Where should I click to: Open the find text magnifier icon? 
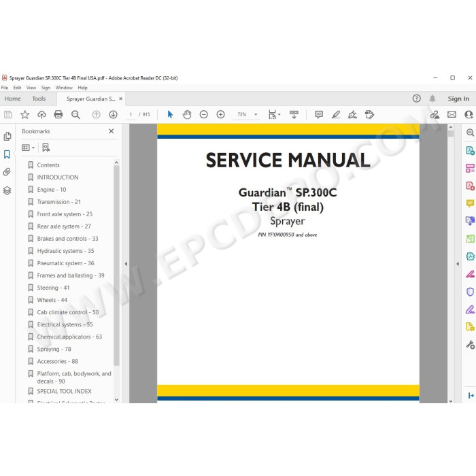point(75,115)
